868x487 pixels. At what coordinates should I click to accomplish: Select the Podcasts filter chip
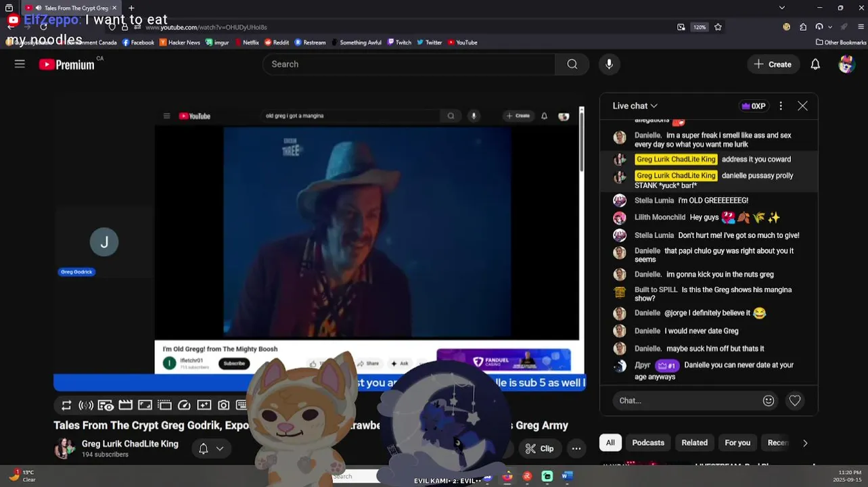tap(648, 443)
